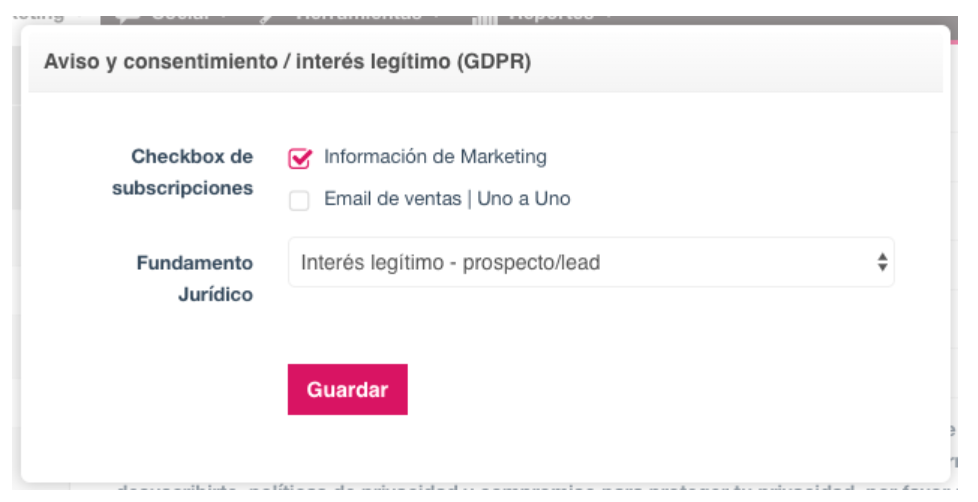Click the dimmed privacy text below the dialog
This screenshot has height=502, width=978.
tap(500, 492)
